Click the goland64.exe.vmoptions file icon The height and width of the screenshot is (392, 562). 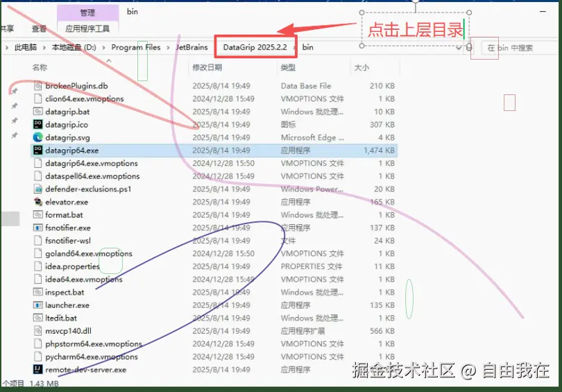[x=37, y=253]
